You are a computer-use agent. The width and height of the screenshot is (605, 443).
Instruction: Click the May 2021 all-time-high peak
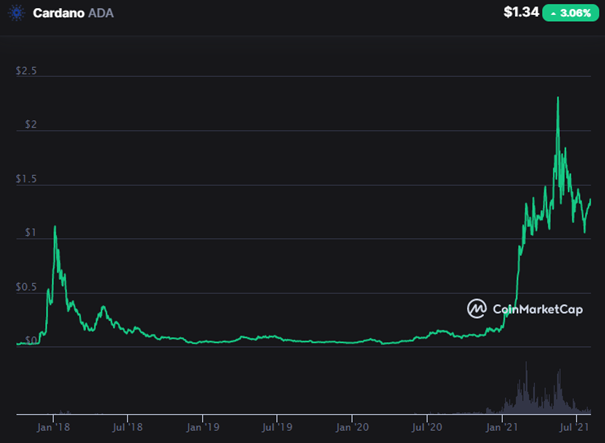558,98
